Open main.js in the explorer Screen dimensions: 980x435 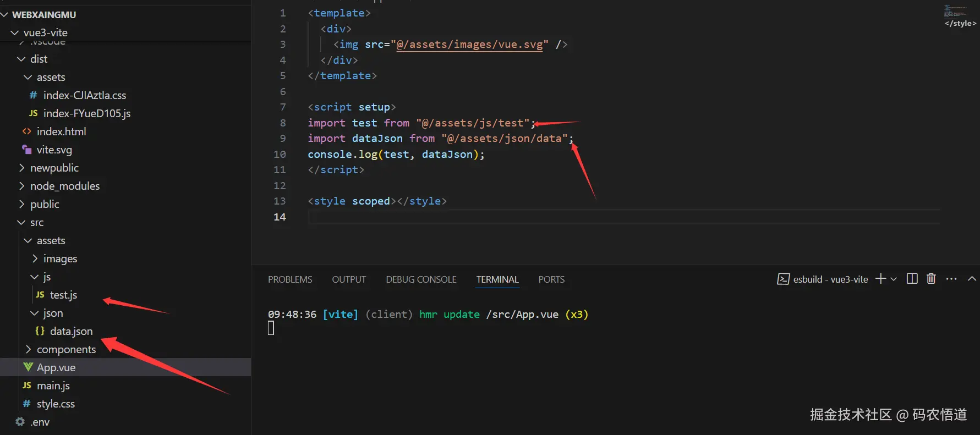tap(53, 386)
